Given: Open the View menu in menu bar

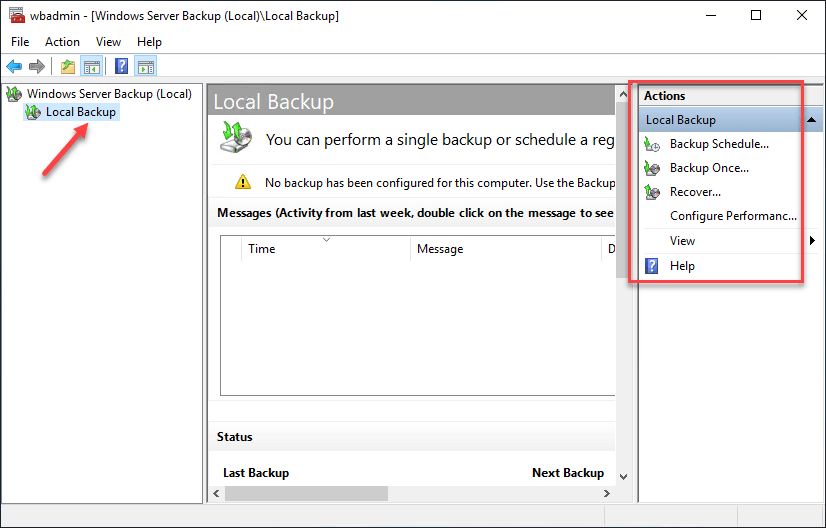Looking at the screenshot, I should [x=108, y=42].
